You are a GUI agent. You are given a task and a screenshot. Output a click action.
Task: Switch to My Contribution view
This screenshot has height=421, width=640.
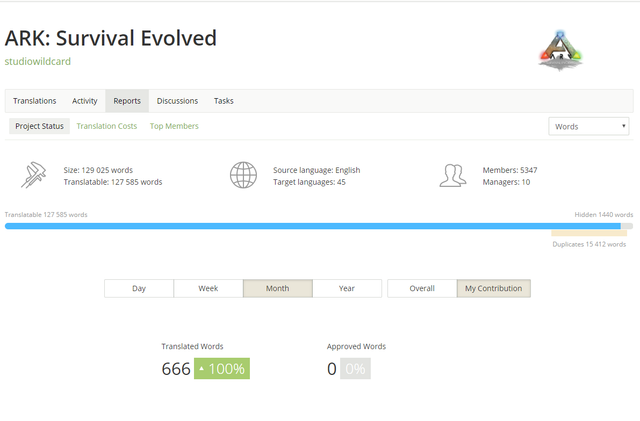click(493, 288)
